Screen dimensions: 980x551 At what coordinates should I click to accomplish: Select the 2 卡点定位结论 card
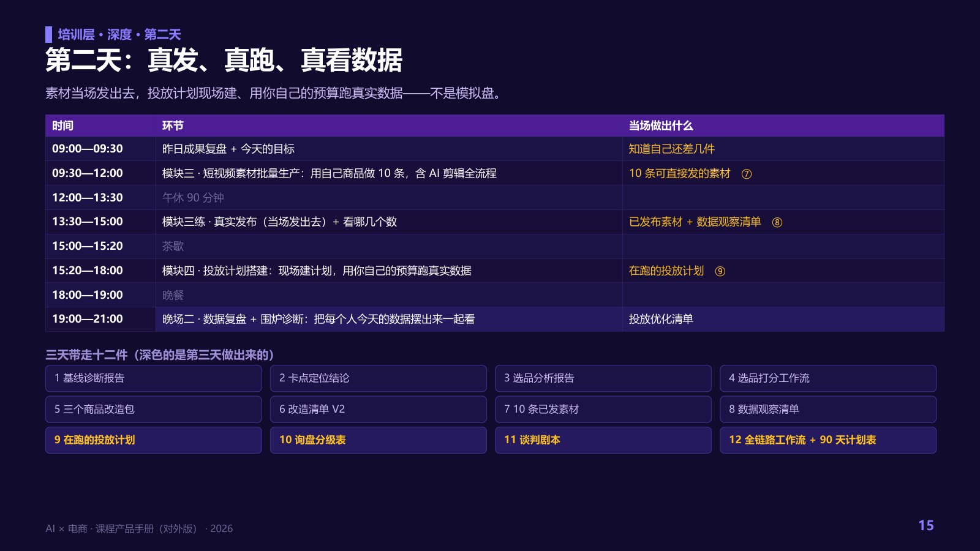(x=379, y=378)
